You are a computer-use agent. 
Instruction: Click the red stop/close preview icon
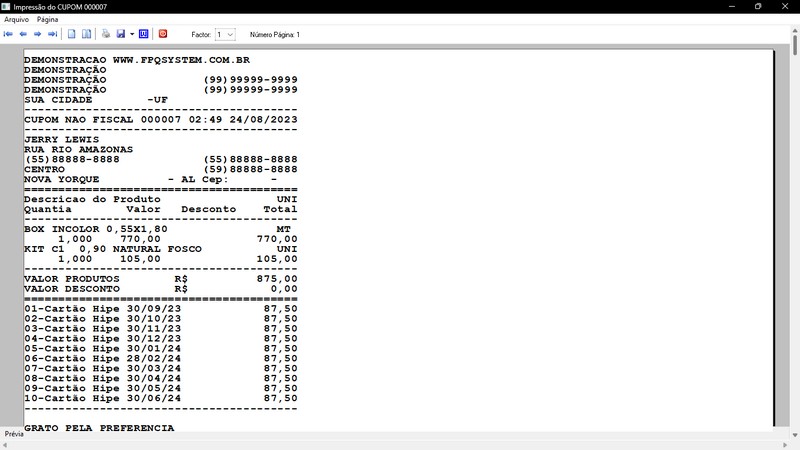tap(163, 34)
